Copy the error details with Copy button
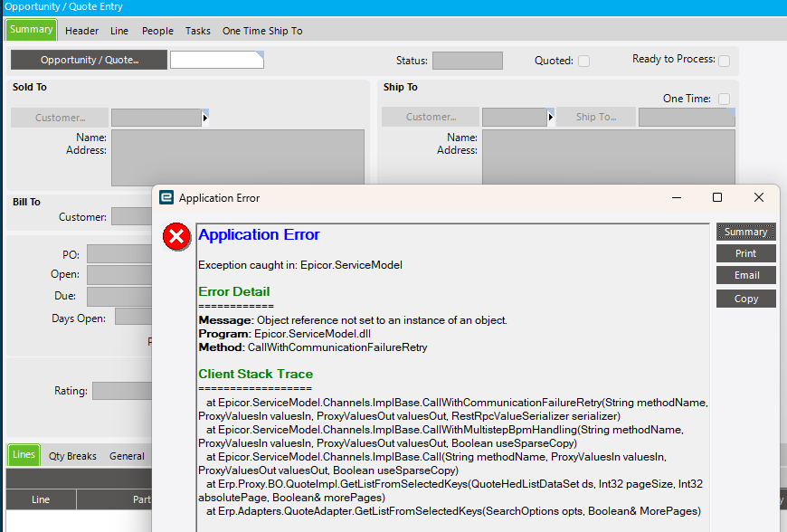Screen dimensions: 787x532 [746, 299]
